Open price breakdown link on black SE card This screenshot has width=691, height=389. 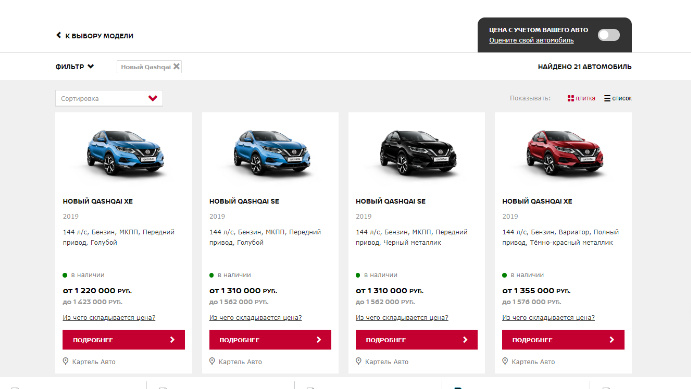402,317
